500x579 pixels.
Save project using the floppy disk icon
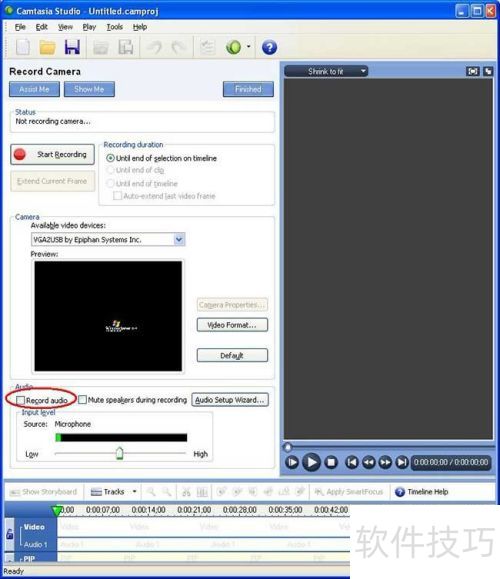pos(72,47)
